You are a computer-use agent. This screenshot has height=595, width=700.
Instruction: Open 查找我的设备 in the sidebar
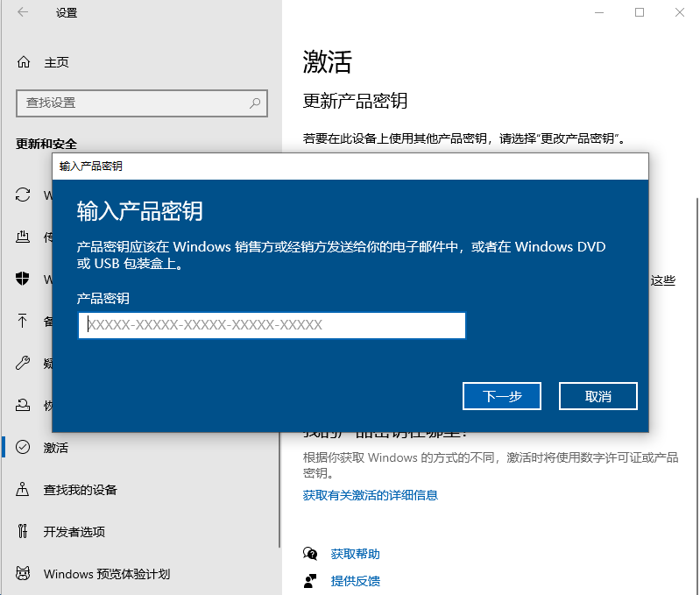(81, 490)
